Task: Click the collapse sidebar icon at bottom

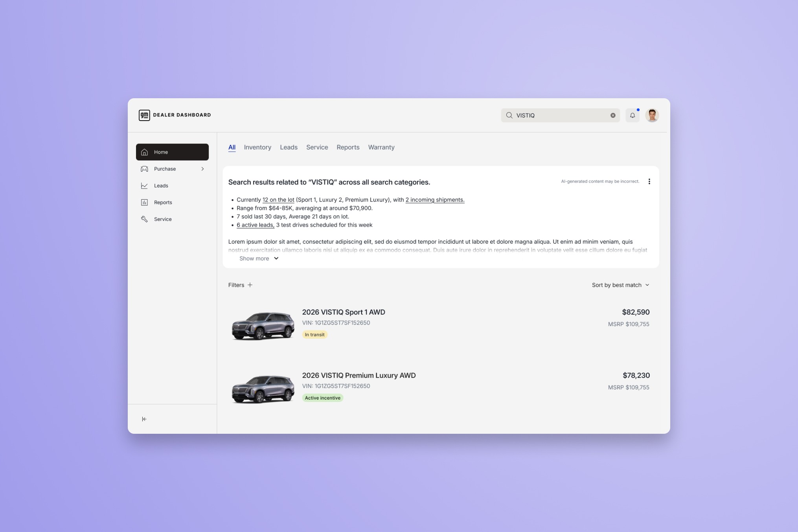Action: click(144, 419)
